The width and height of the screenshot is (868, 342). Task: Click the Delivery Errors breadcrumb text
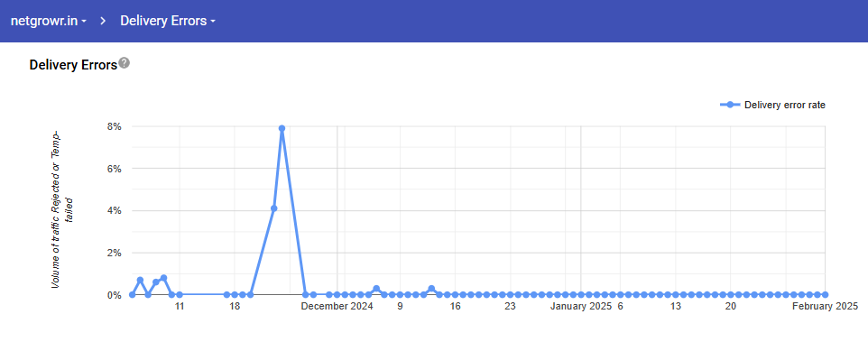click(x=163, y=21)
